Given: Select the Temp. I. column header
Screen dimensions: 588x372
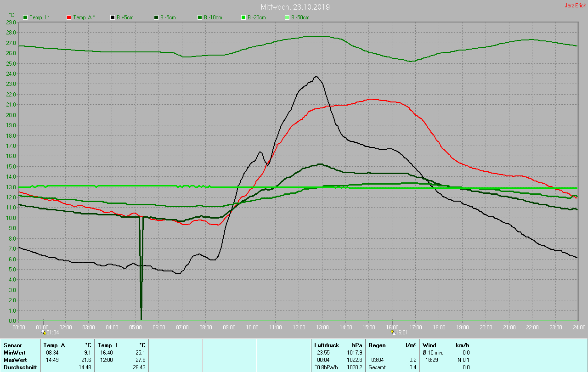Looking at the screenshot, I should coord(108,345).
